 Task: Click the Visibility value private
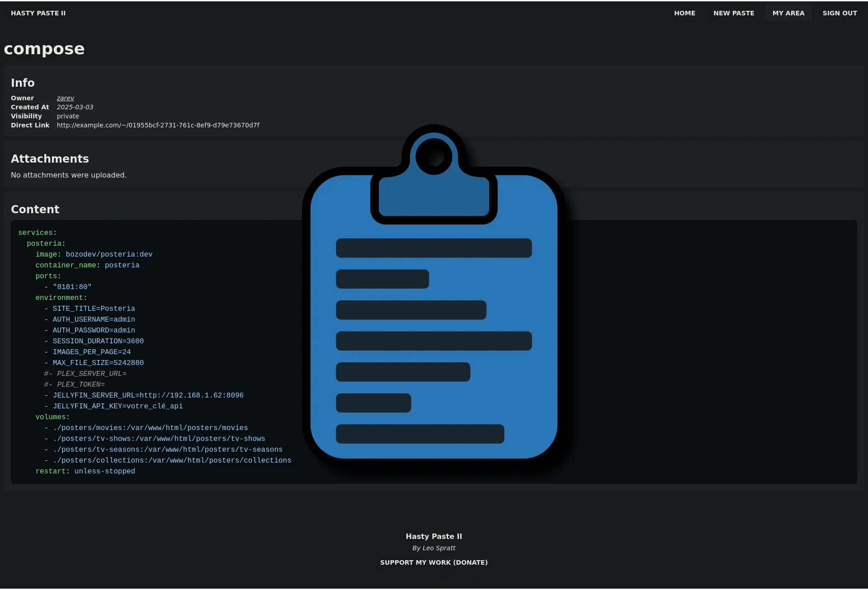coord(68,116)
